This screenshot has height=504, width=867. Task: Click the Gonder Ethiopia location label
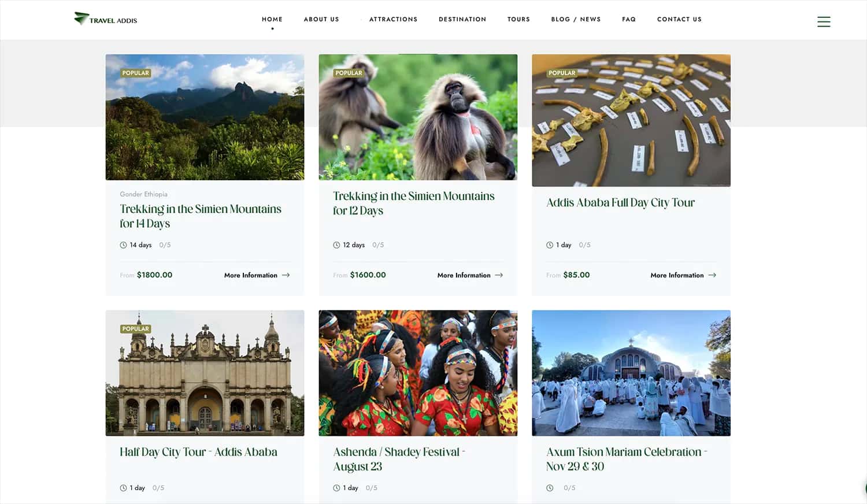point(143,194)
